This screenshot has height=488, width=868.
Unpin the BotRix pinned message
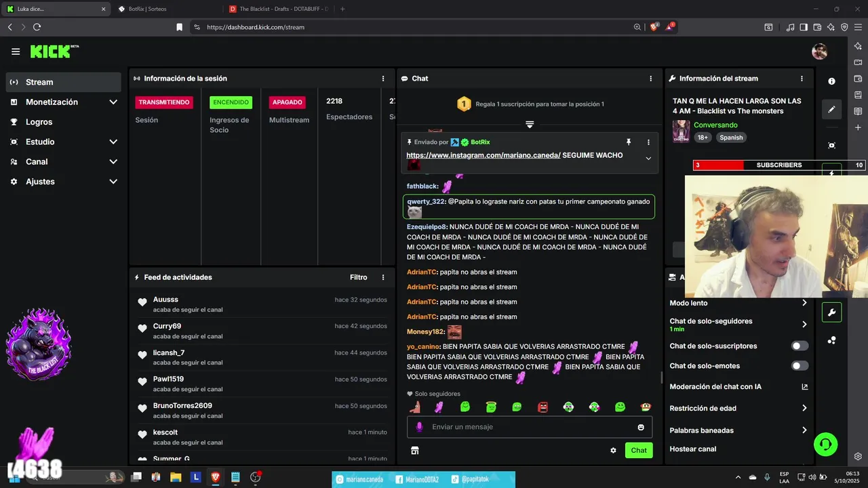click(629, 142)
